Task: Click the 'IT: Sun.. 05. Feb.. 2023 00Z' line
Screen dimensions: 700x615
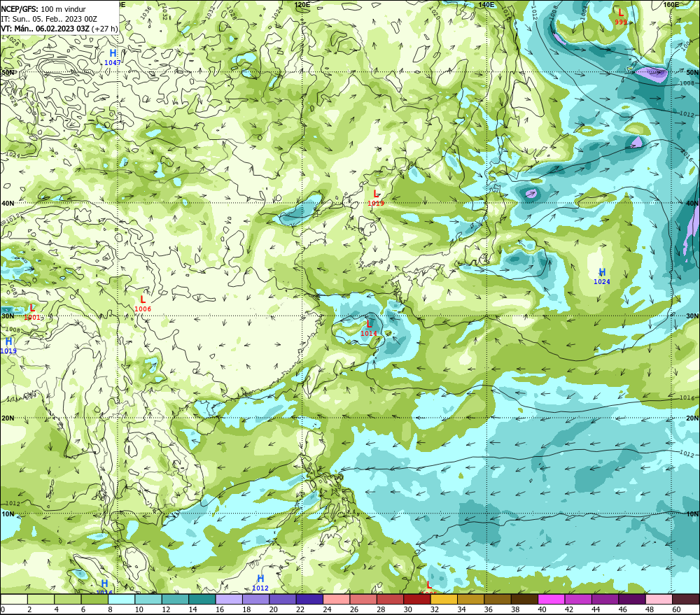Action: (x=49, y=19)
